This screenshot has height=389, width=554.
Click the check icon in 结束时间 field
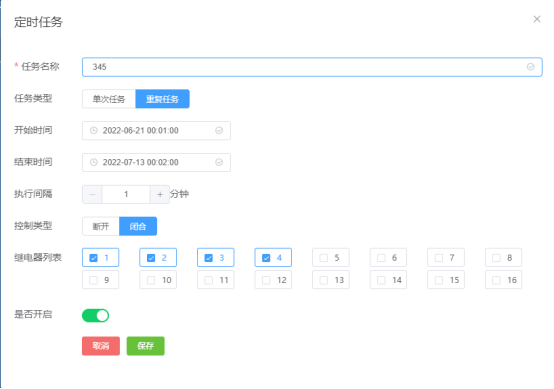219,163
